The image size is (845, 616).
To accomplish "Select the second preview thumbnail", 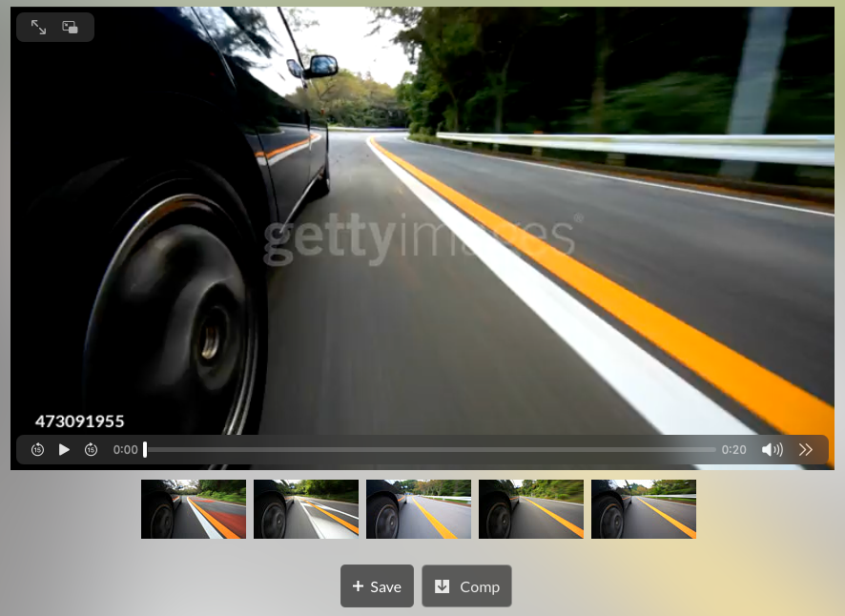I will coord(306,509).
